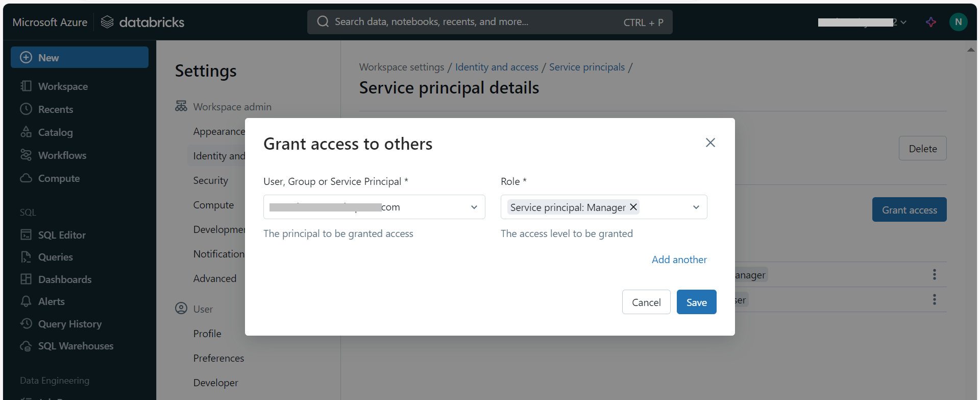
Task: Open Recents from the sidebar
Action: (55, 109)
